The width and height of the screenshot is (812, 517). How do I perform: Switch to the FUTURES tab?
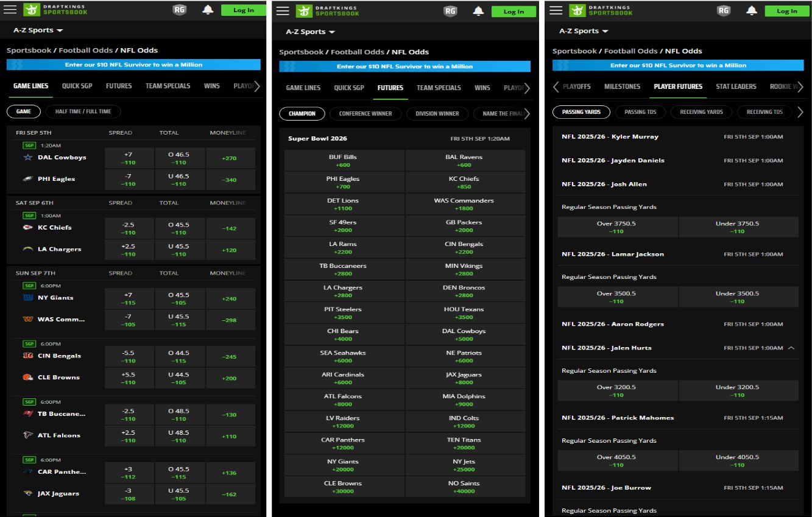390,88
